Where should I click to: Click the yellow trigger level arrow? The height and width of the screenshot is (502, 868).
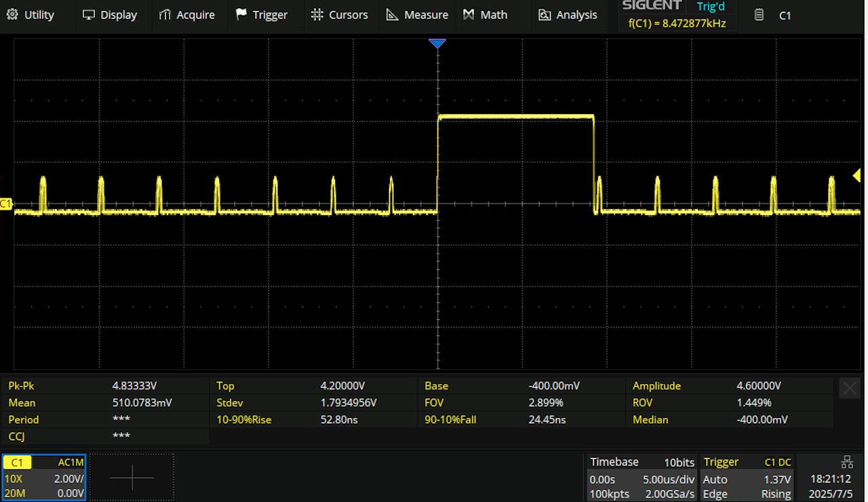[856, 176]
